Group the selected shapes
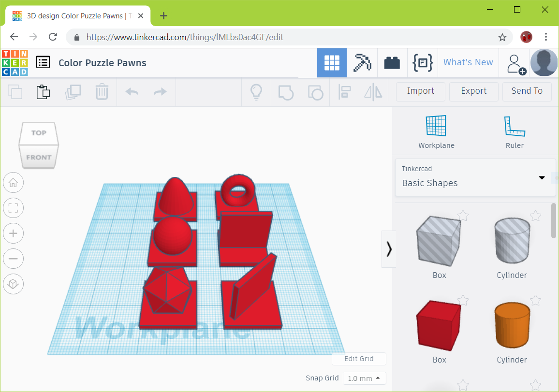Screen dimensions: 559x392 286,92
